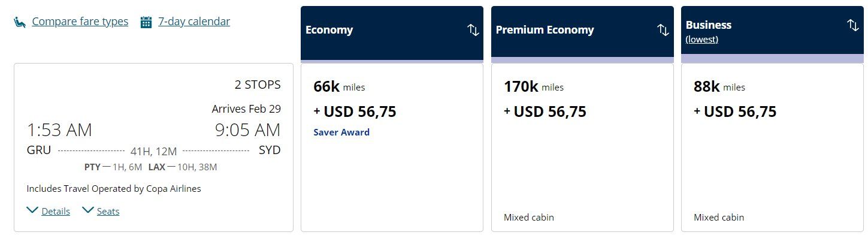This screenshot has height=235, width=868.
Task: Open the 7-day calendar link
Action: point(194,22)
